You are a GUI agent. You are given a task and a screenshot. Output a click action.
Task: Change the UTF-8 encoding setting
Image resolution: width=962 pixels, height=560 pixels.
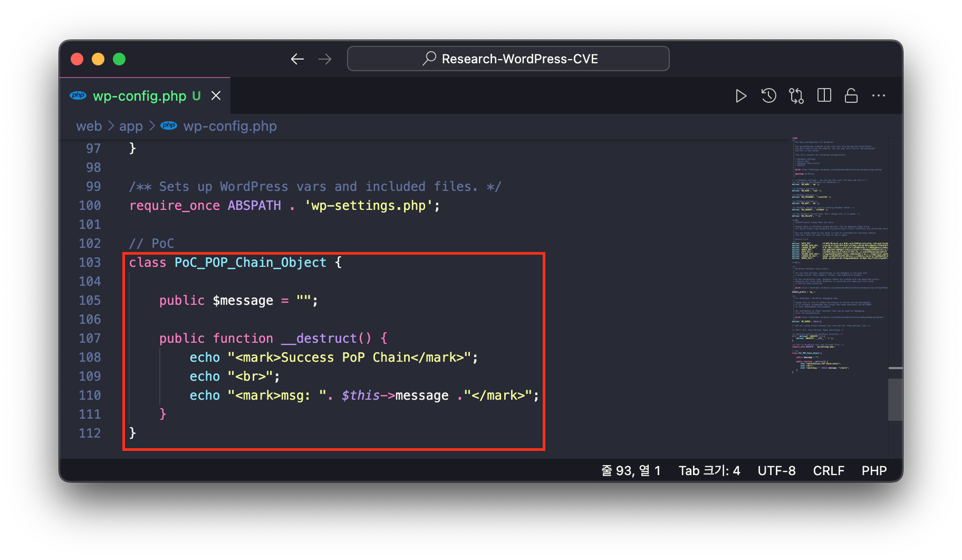(x=776, y=471)
